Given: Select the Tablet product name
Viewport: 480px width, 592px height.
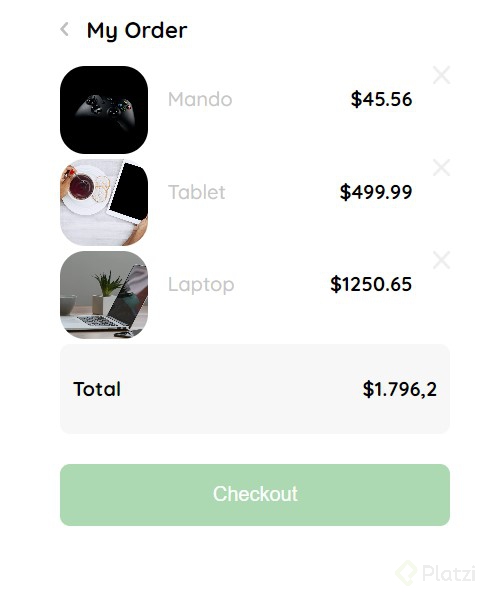Looking at the screenshot, I should tap(197, 192).
